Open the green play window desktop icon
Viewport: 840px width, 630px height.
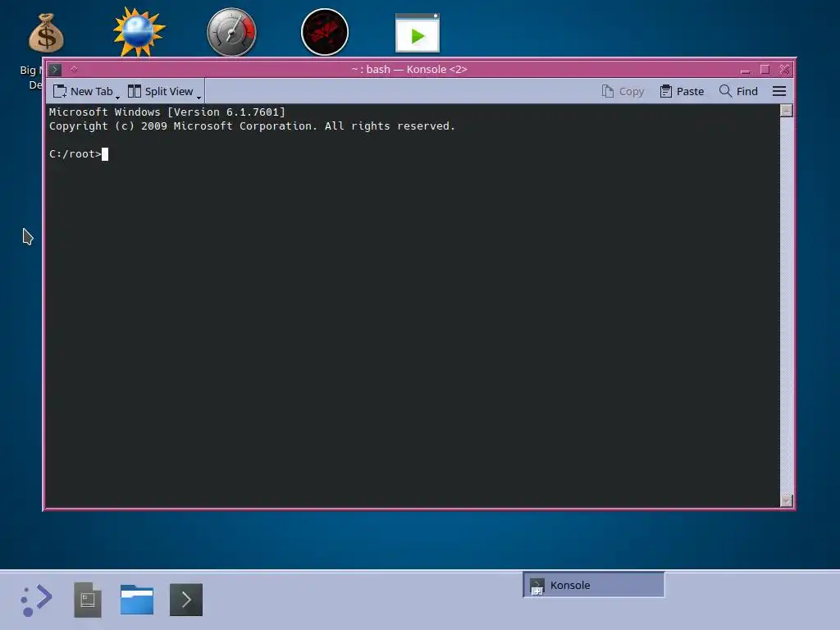click(418, 33)
